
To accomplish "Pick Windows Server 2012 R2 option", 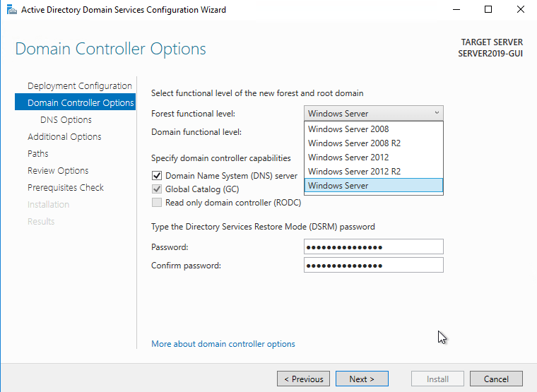I will [x=374, y=171].
